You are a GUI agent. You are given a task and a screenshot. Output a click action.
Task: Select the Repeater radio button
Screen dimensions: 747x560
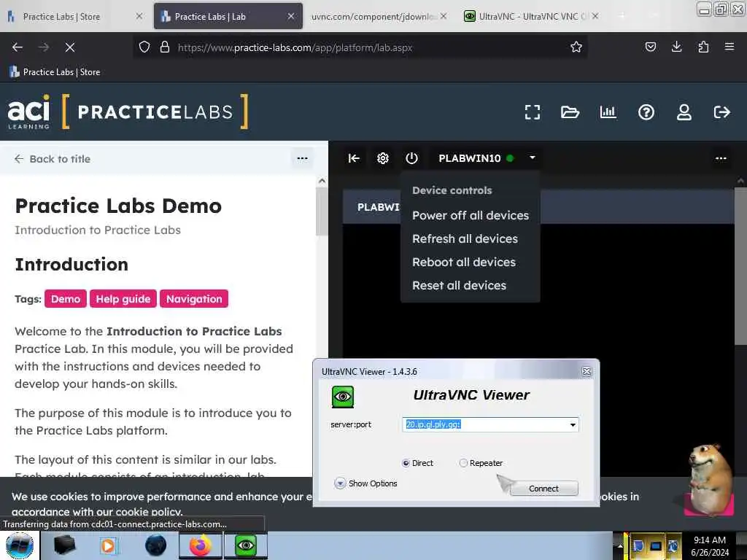coord(463,463)
